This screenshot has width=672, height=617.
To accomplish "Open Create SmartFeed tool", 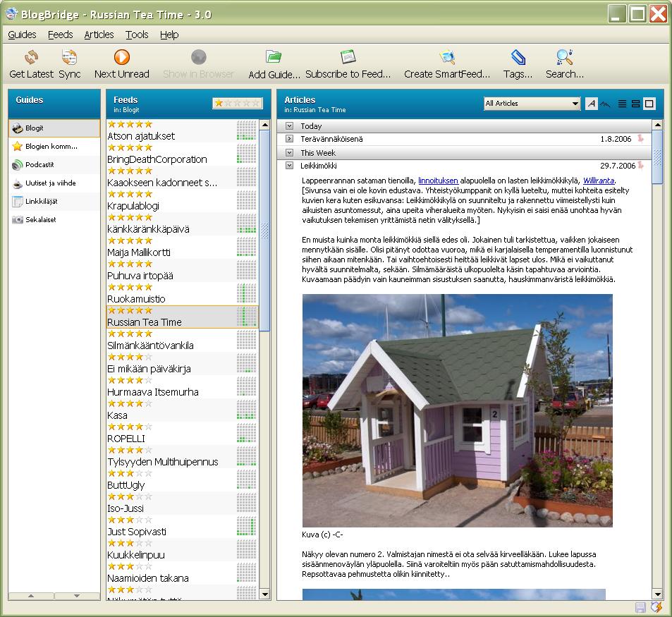I will 446,58.
